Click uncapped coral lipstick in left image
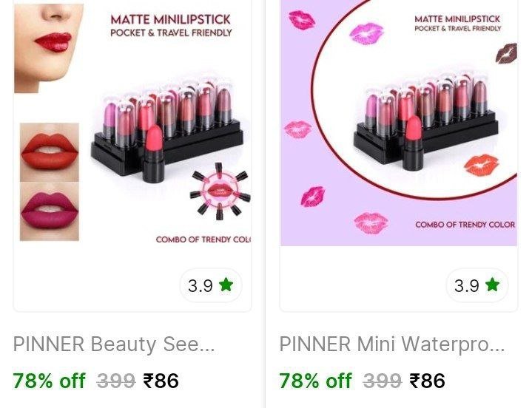The height and width of the screenshot is (408, 532). point(154,153)
